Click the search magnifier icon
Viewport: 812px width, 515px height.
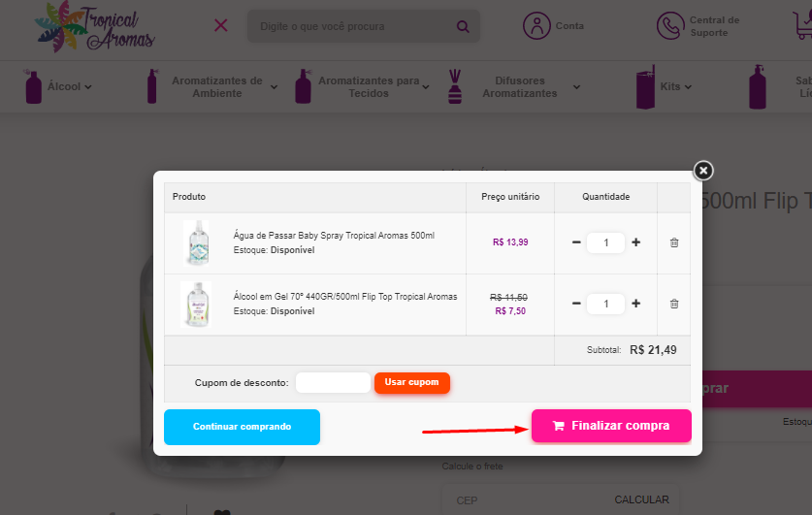[x=463, y=26]
